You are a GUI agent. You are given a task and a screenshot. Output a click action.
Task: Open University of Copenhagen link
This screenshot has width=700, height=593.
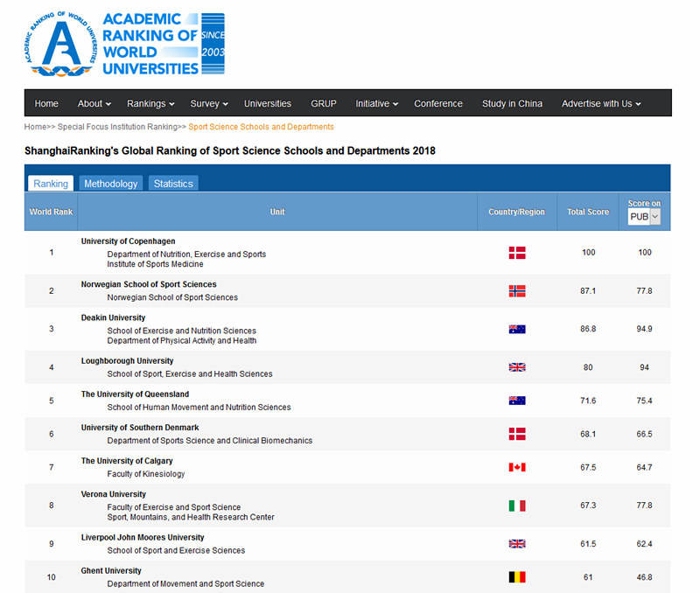pos(128,241)
